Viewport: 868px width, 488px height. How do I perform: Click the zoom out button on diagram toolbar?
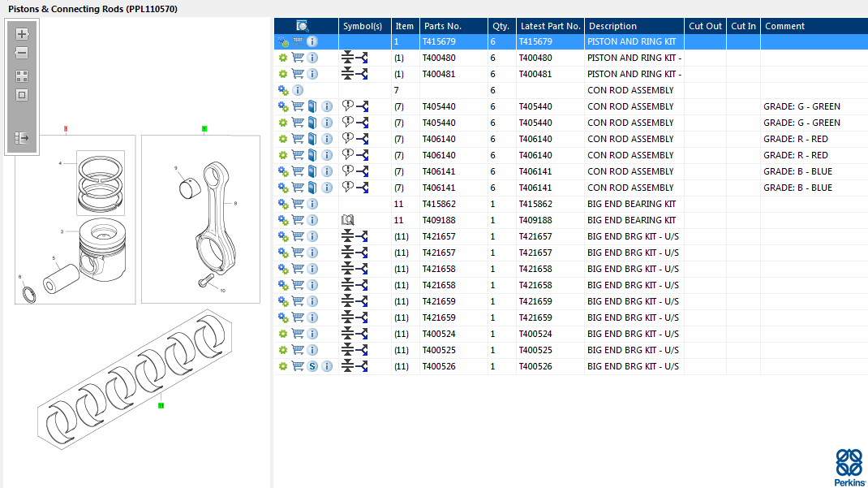[x=22, y=54]
